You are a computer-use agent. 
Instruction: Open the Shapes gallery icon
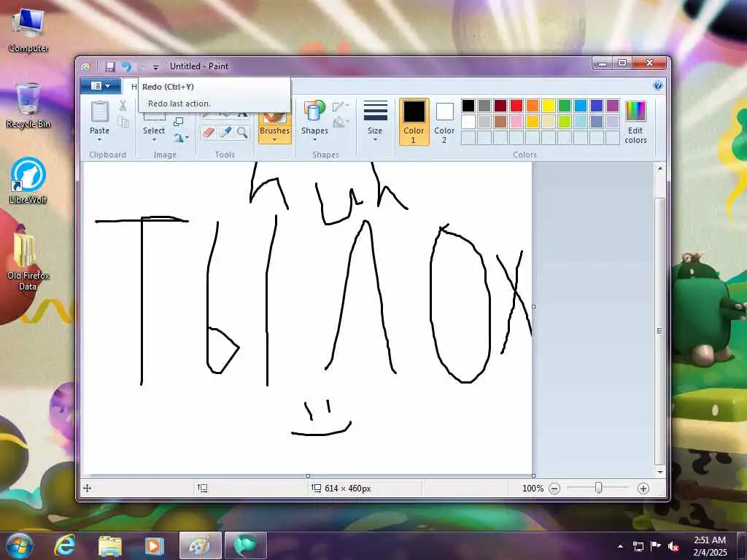tap(314, 111)
